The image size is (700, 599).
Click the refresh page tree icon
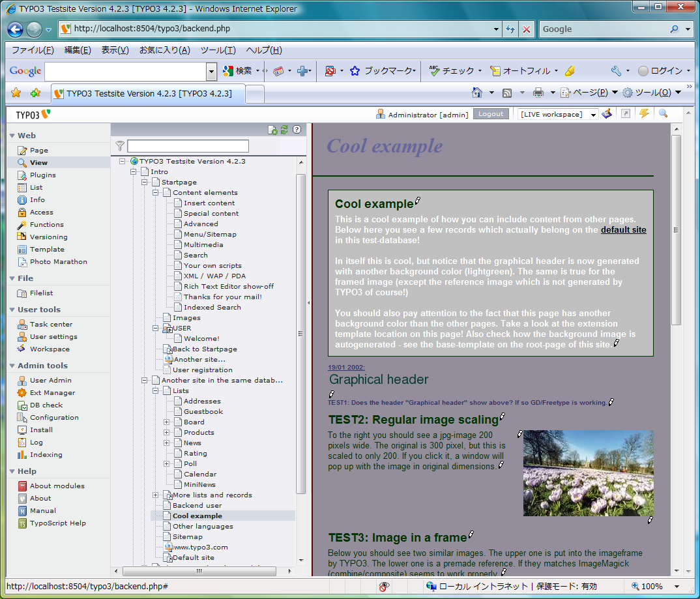pyautogui.click(x=284, y=130)
